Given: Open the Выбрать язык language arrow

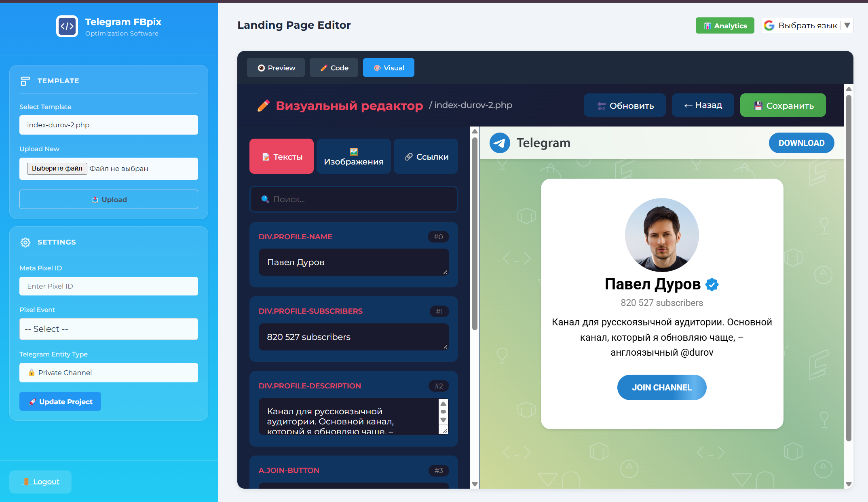Looking at the screenshot, I should pyautogui.click(x=847, y=25).
